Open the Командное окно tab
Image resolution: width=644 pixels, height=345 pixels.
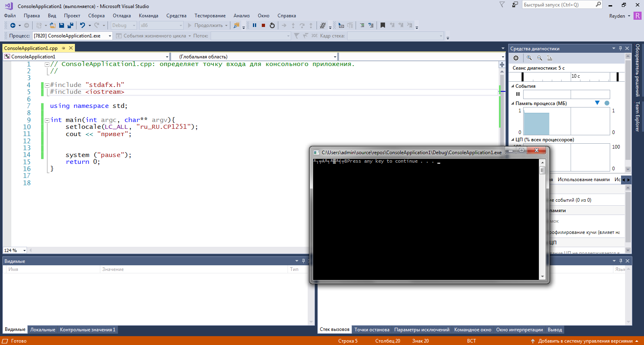click(x=472, y=330)
